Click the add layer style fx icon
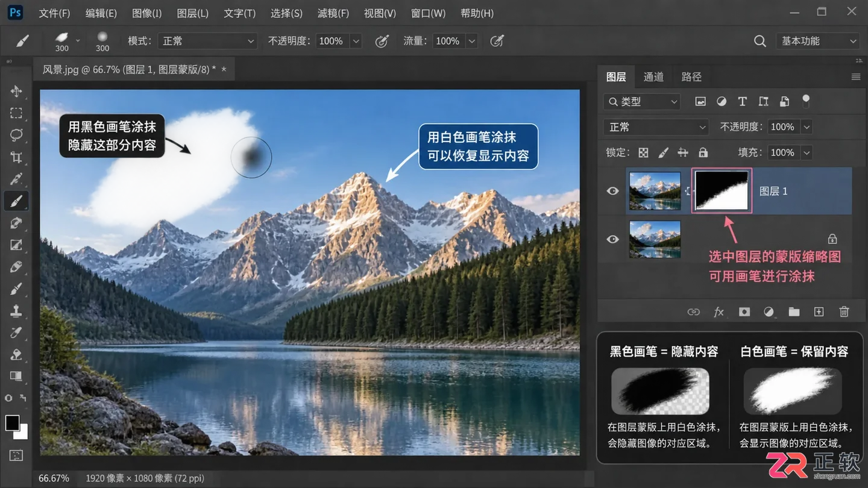Image resolution: width=868 pixels, height=488 pixels. (719, 311)
